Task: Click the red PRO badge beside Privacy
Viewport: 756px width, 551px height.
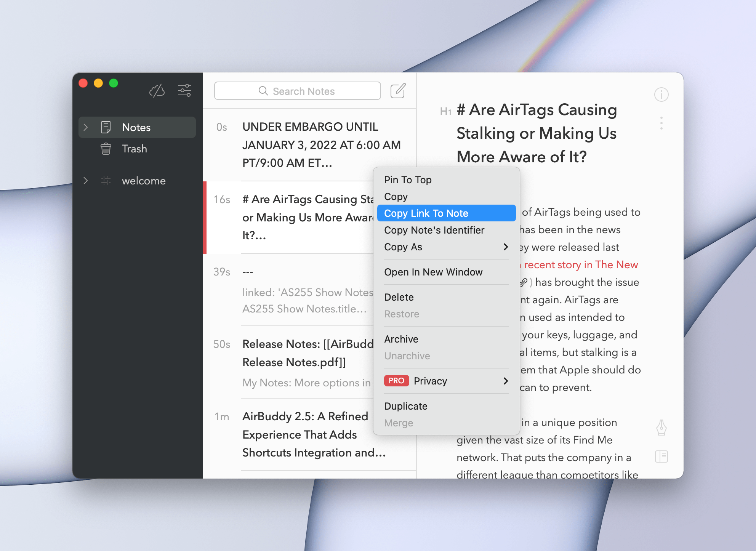Action: pos(397,381)
